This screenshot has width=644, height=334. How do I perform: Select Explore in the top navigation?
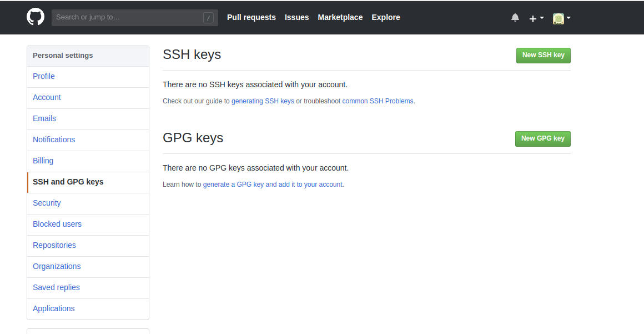386,17
